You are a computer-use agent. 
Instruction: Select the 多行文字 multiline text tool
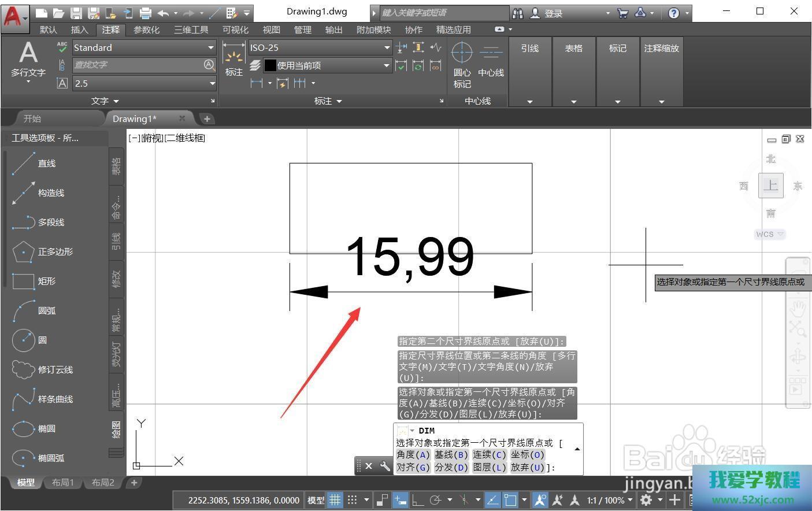click(x=28, y=59)
